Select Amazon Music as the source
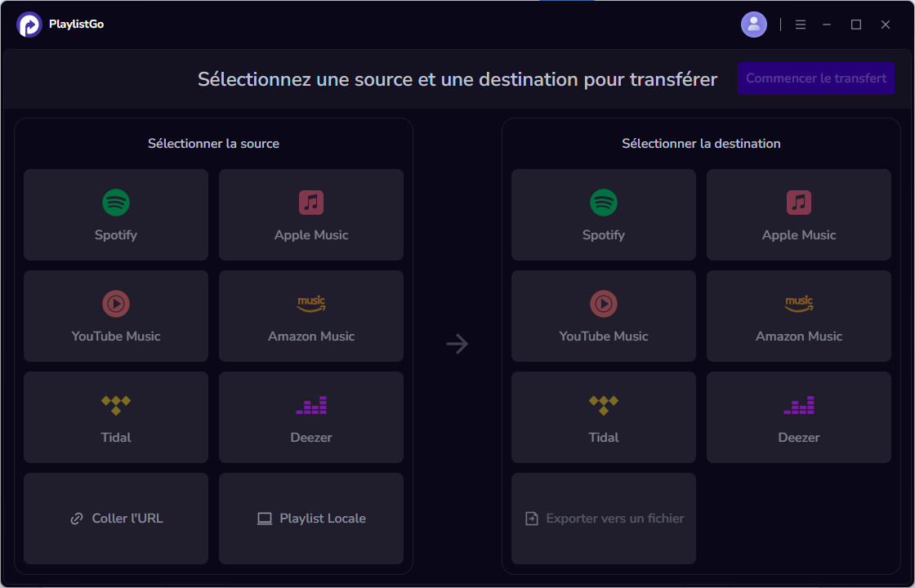The image size is (915, 588). (310, 316)
